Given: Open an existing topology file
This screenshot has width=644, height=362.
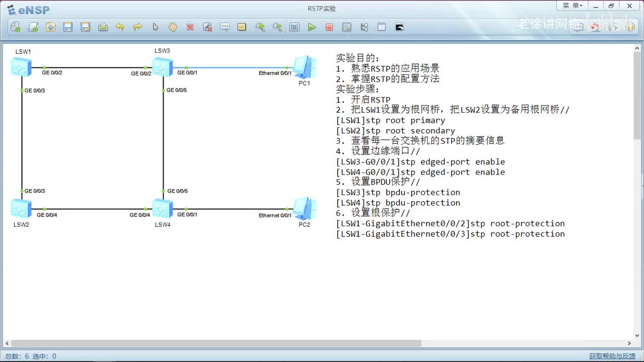Looking at the screenshot, I should [x=50, y=27].
